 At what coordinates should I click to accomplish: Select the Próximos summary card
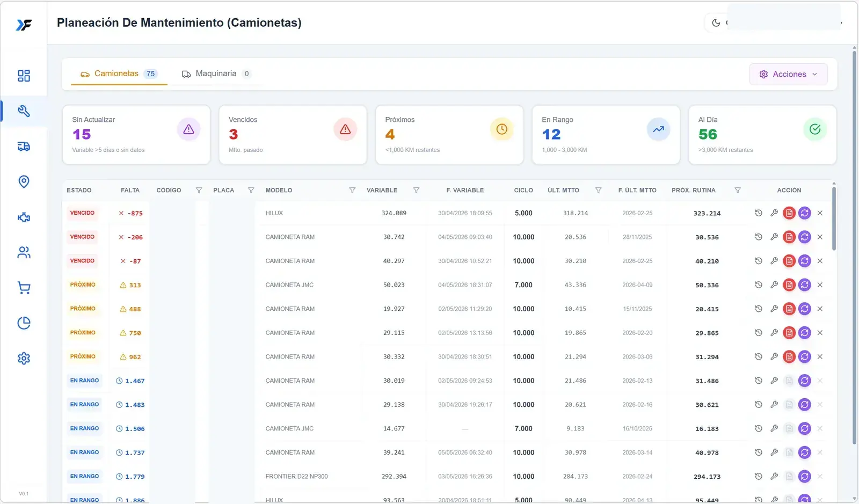pyautogui.click(x=449, y=135)
